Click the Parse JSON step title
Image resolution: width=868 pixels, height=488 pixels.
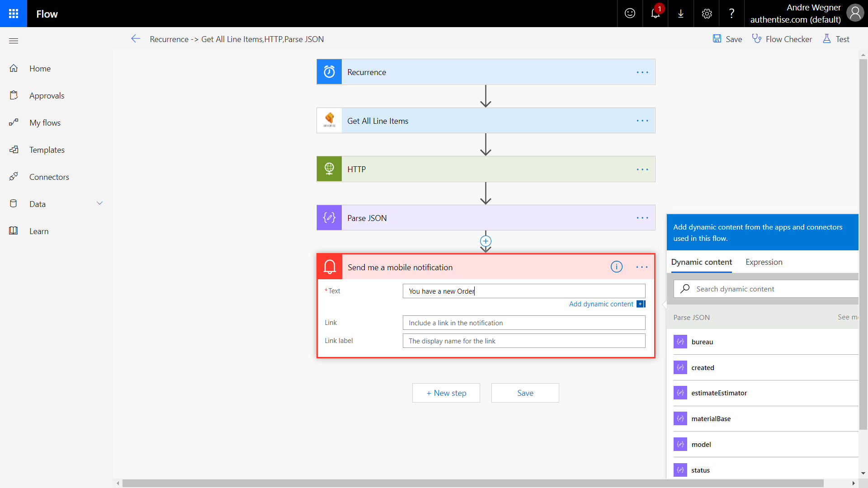click(367, 218)
